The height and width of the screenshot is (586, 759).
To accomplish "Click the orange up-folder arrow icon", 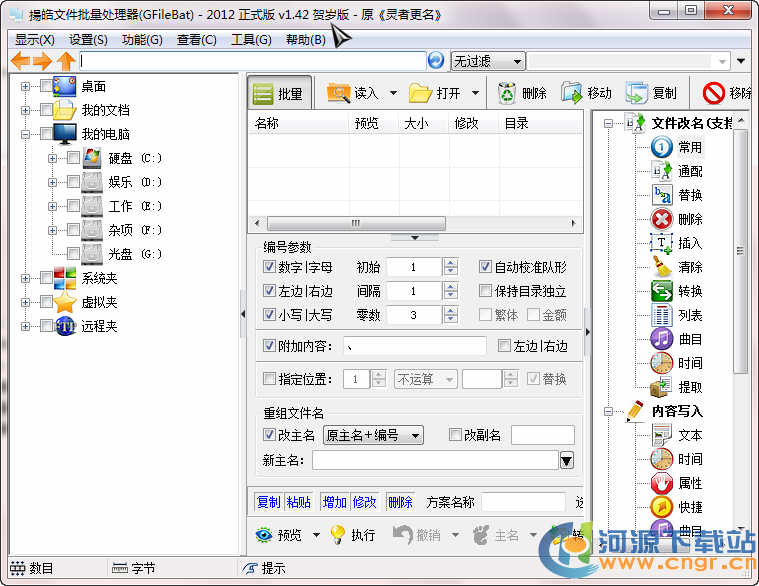I will 66,61.
